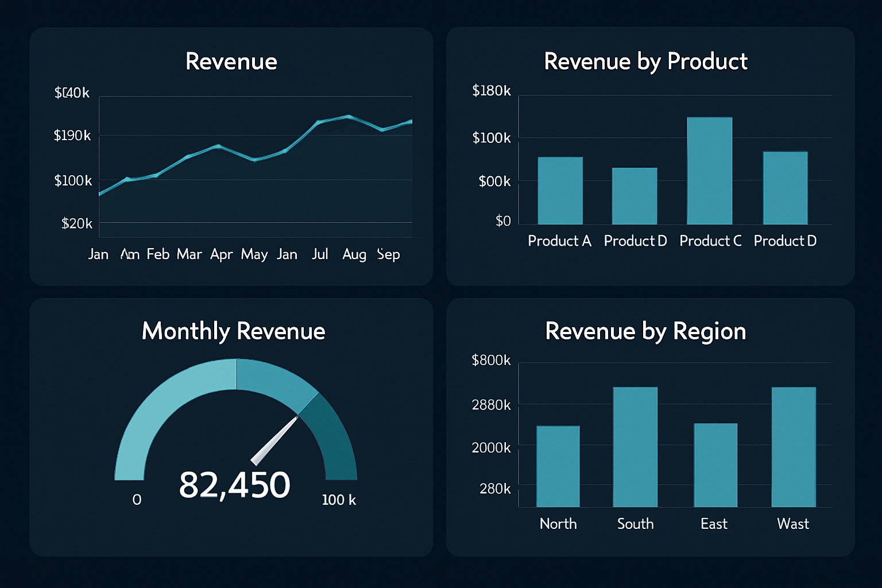The image size is (882, 588).
Task: Click the $180k axis label
Action: tap(492, 90)
